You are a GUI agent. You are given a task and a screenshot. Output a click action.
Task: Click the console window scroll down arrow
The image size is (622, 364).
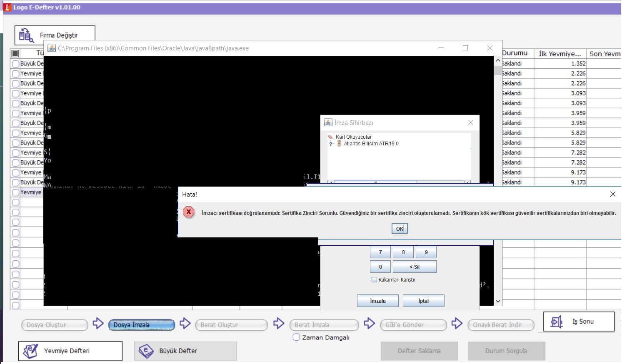point(498,301)
